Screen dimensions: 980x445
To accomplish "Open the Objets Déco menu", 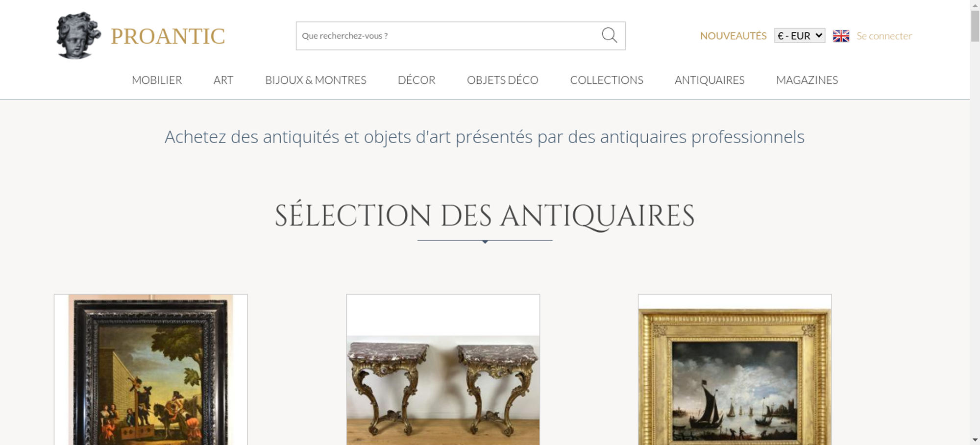I will 502,80.
